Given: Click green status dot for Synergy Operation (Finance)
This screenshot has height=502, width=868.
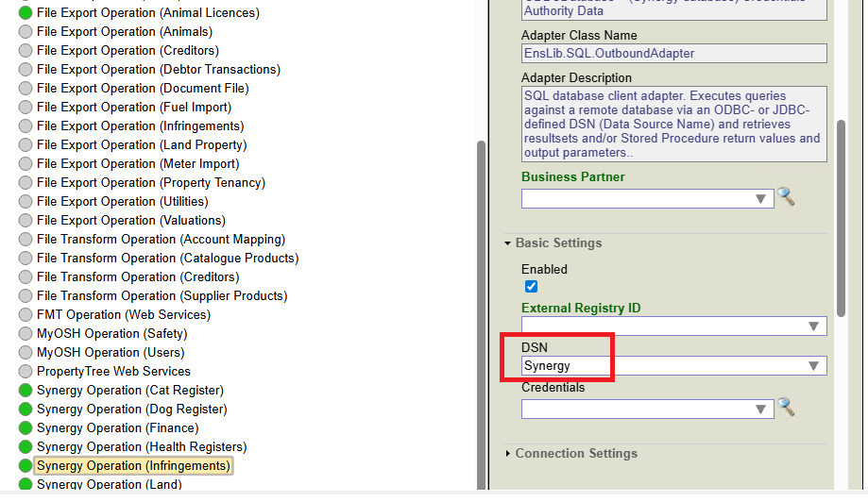Looking at the screenshot, I should [x=26, y=428].
